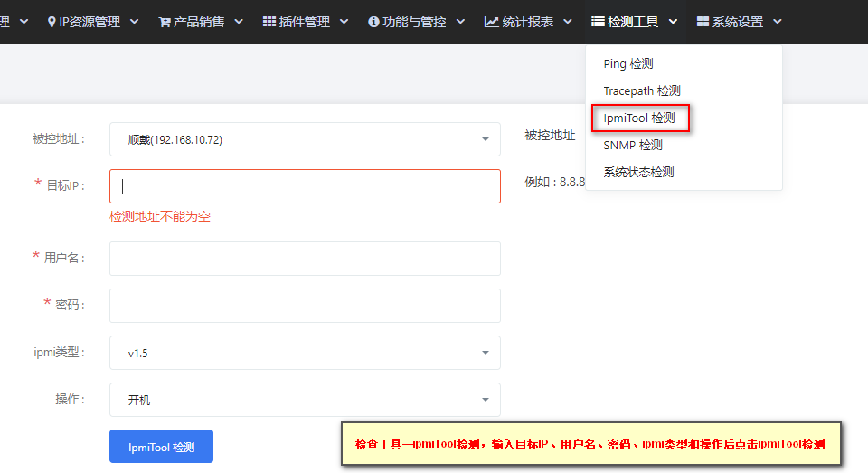Viewport: 868px width, 473px height.
Task: Expand the 被控地址 dropdown showing 192.168.10.72
Action: coord(305,139)
